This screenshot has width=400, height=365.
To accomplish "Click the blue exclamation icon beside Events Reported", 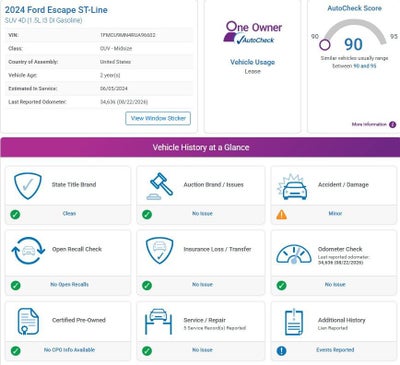I will [282, 351].
